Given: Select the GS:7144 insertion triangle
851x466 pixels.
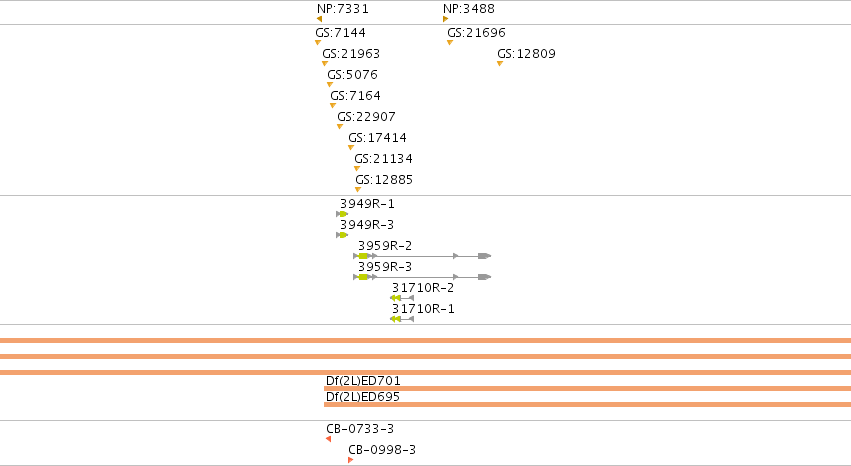Looking at the screenshot, I should pyautogui.click(x=318, y=42).
